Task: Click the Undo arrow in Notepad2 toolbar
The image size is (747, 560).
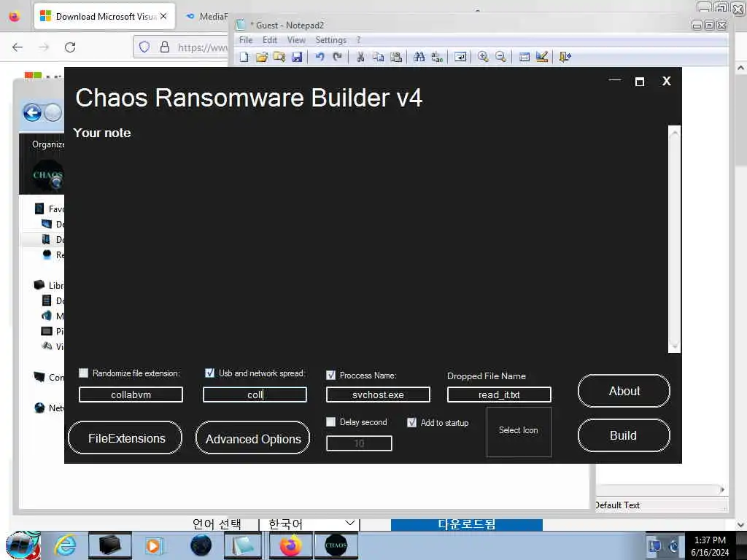Action: tap(320, 57)
